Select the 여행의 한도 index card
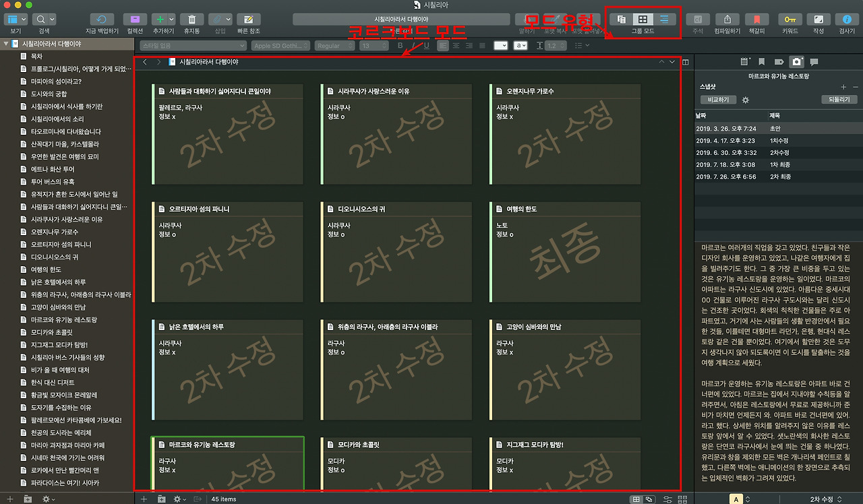Image resolution: width=863 pixels, height=504 pixels. pos(565,251)
